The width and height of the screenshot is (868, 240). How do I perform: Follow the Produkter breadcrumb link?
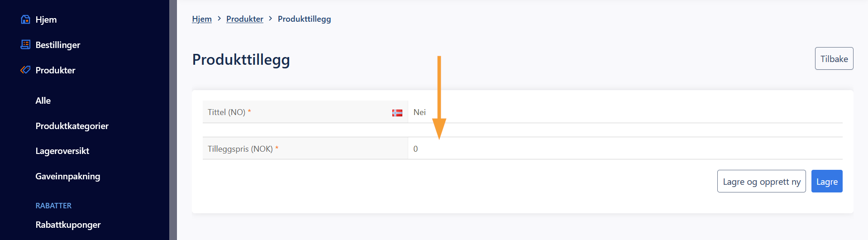tap(245, 19)
